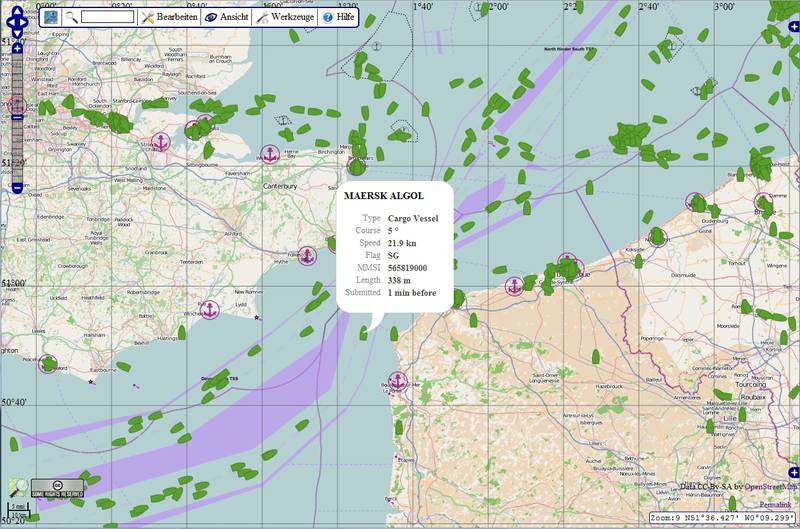This screenshot has height=529, width=800.
Task: Click the ship marker off the coast near Hastings
Action: pos(182,333)
